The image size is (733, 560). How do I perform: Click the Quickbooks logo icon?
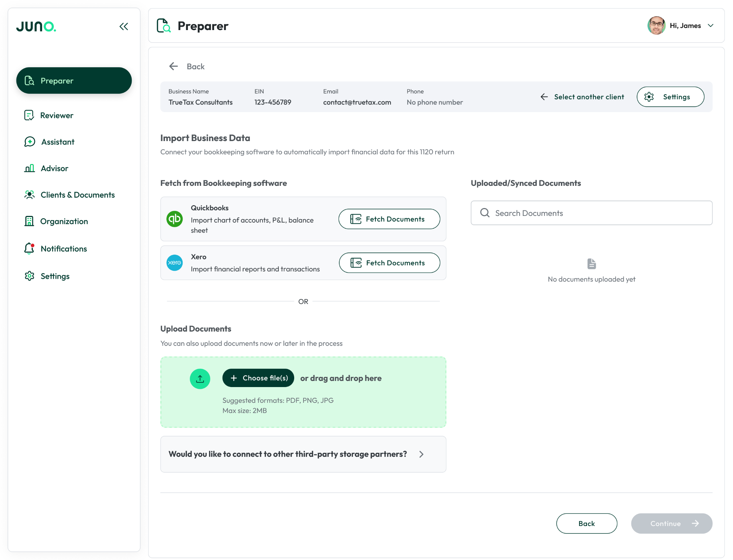click(175, 219)
